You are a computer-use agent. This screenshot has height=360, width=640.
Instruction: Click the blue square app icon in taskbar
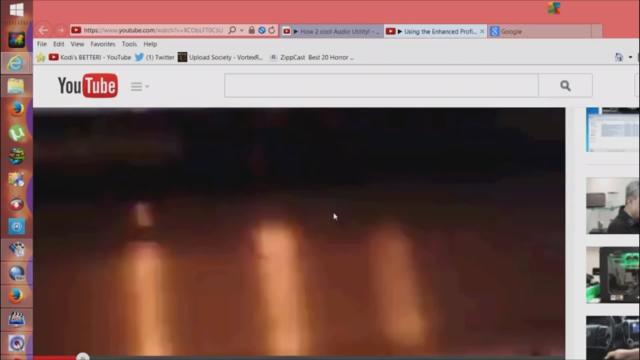(16, 226)
